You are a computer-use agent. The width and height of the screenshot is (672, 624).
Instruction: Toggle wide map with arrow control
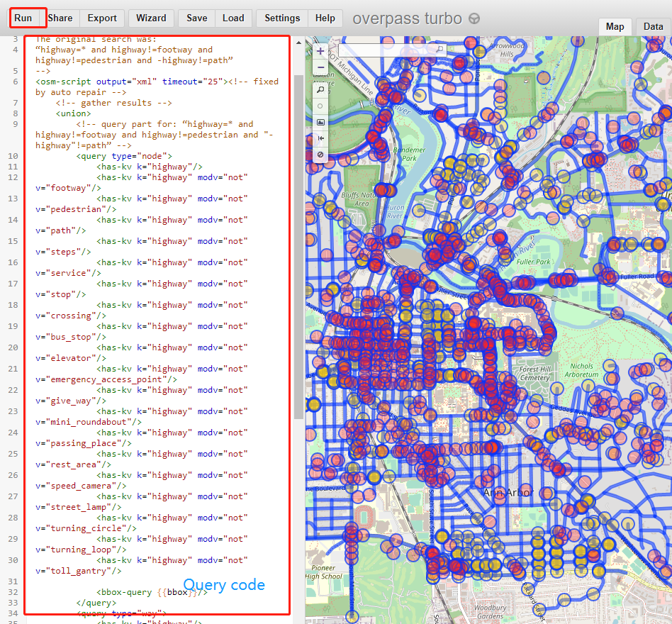click(x=320, y=138)
